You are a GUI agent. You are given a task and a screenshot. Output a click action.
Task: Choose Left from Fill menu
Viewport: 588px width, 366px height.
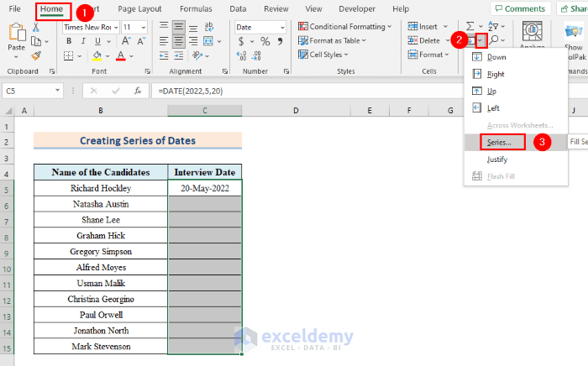516,108
